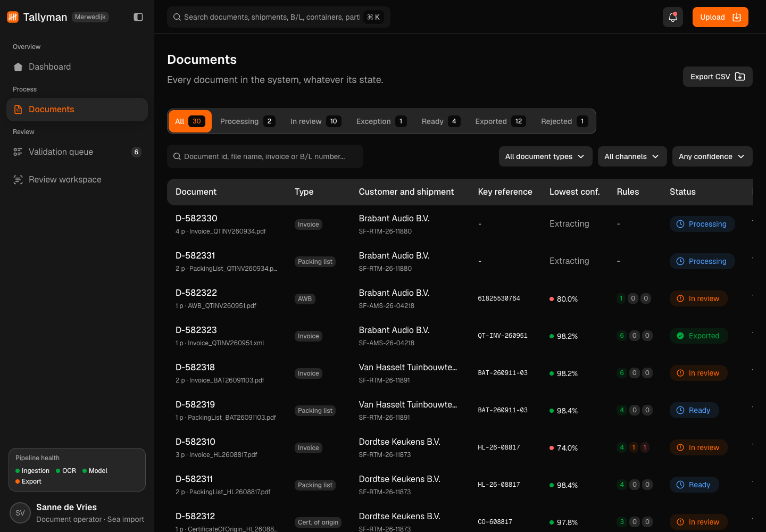Open document D-582318

point(195,368)
